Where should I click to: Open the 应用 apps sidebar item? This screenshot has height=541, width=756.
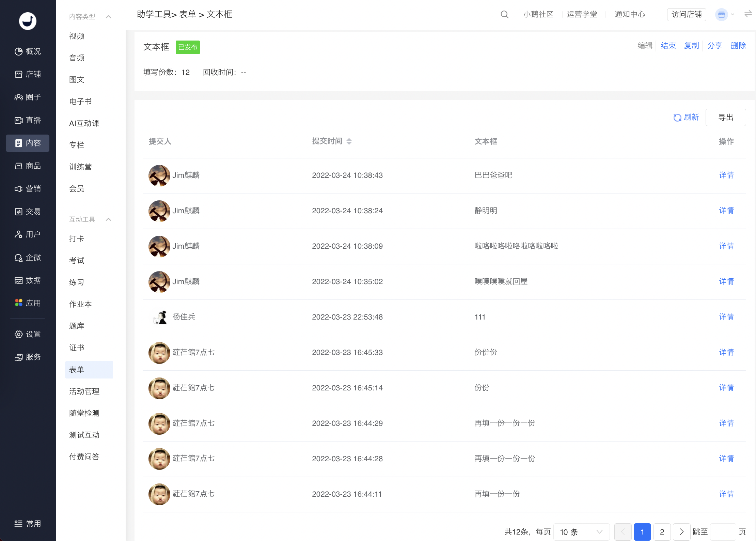click(x=28, y=303)
